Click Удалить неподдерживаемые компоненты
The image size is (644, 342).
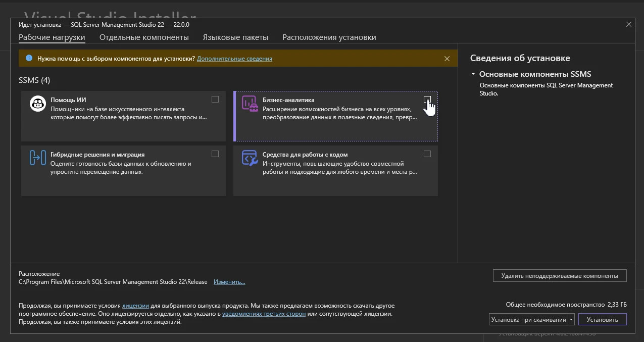point(560,275)
